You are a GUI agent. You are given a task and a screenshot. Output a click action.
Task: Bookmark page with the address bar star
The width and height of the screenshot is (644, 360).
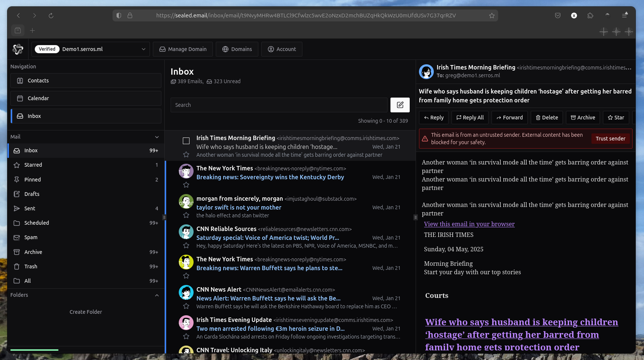coord(492,16)
